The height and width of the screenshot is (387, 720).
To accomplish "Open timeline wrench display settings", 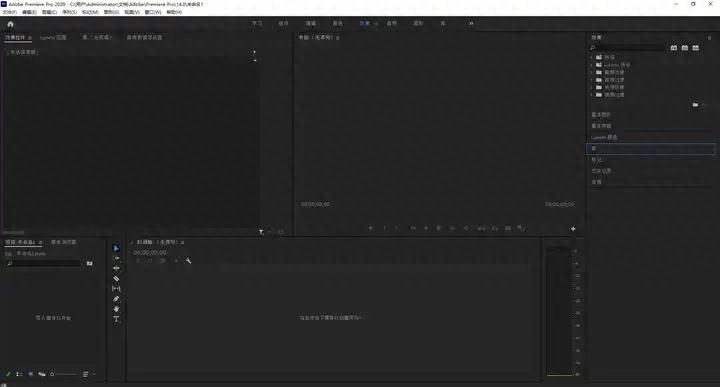I will (x=188, y=261).
